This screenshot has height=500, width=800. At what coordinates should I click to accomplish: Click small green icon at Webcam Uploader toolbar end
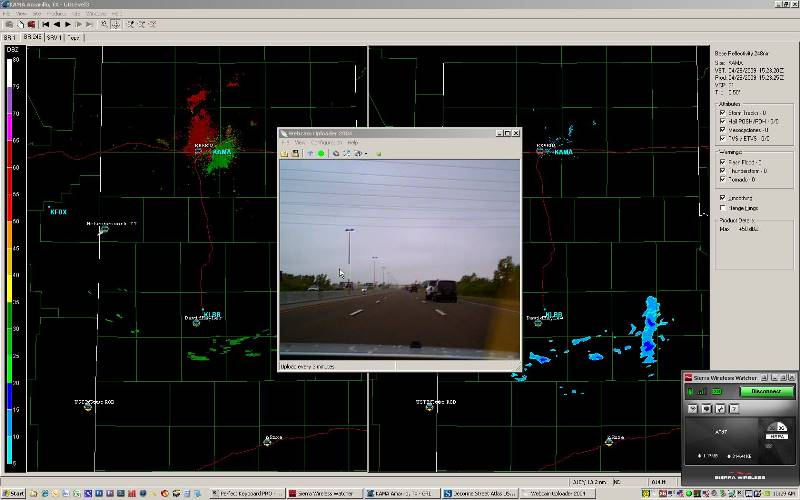379,154
